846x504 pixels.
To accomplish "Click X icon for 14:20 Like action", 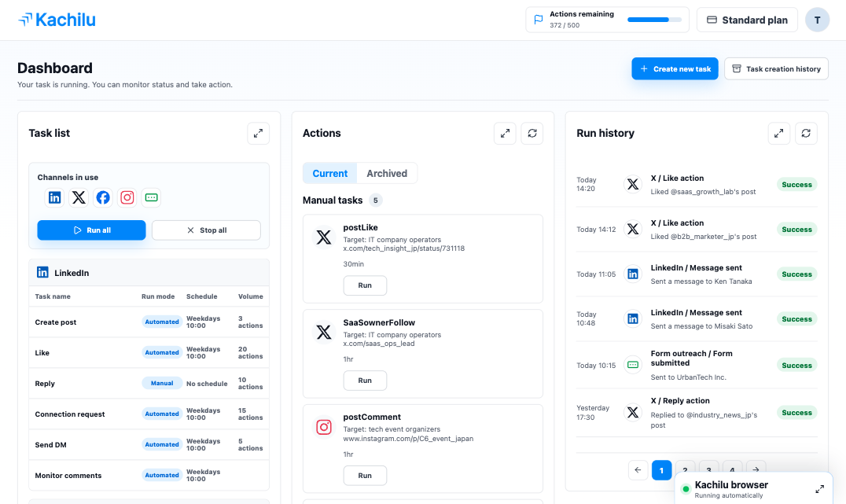I will click(633, 185).
